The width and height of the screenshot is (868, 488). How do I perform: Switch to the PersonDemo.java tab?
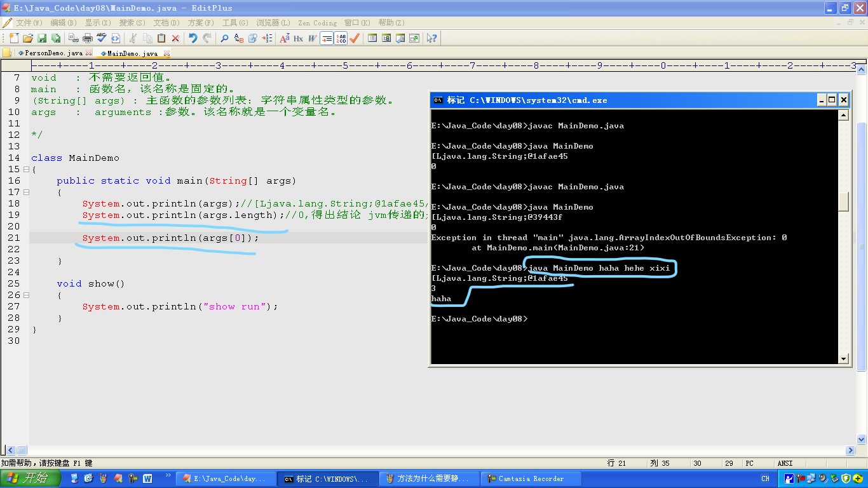pos(53,53)
